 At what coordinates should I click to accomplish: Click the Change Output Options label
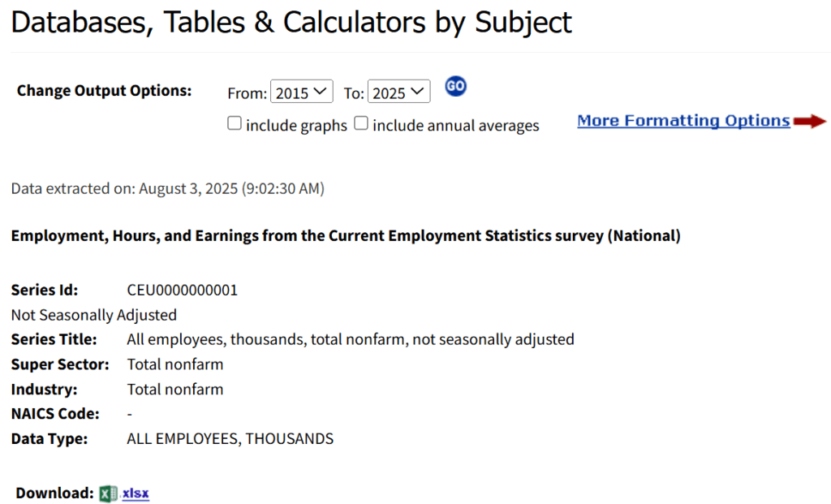(x=104, y=91)
